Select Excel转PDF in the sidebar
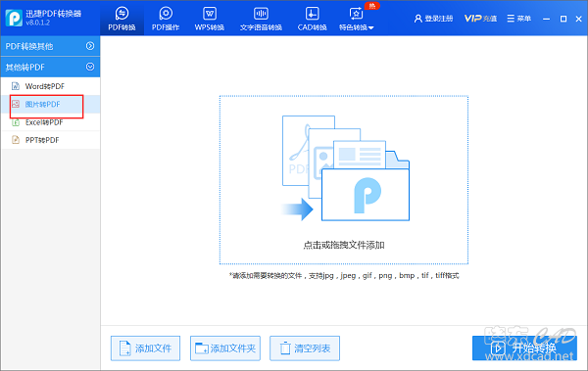 (x=50, y=122)
